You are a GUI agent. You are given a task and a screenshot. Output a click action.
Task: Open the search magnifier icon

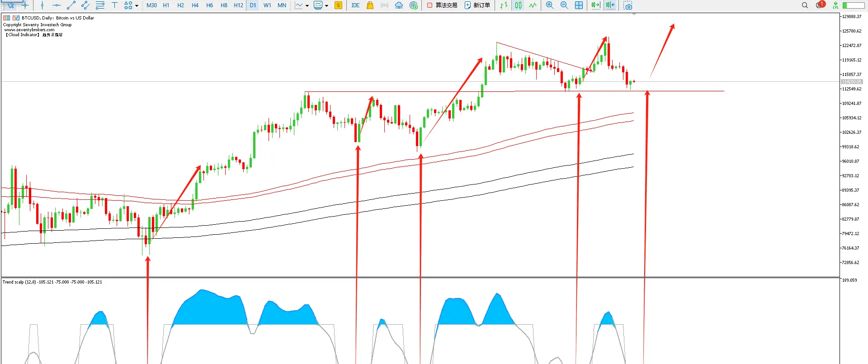tap(805, 5)
